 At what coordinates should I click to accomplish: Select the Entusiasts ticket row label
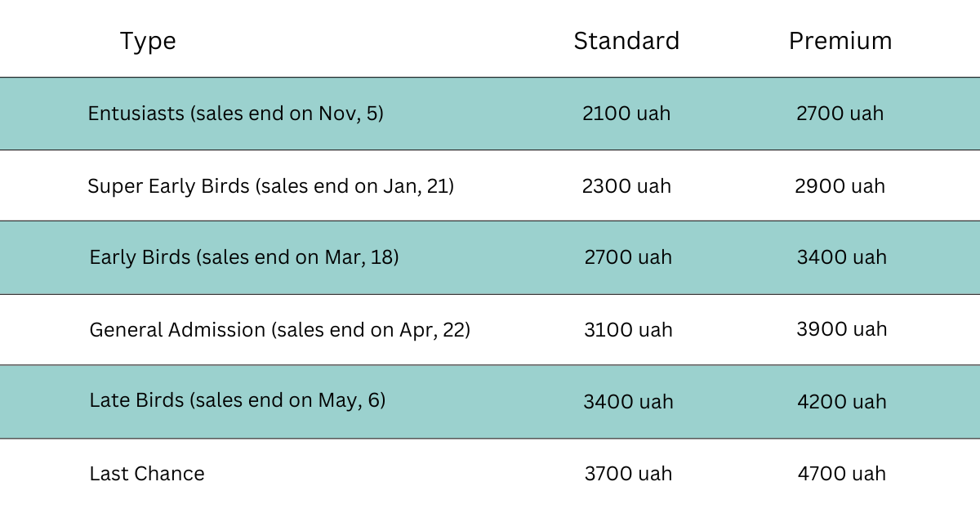coord(235,114)
